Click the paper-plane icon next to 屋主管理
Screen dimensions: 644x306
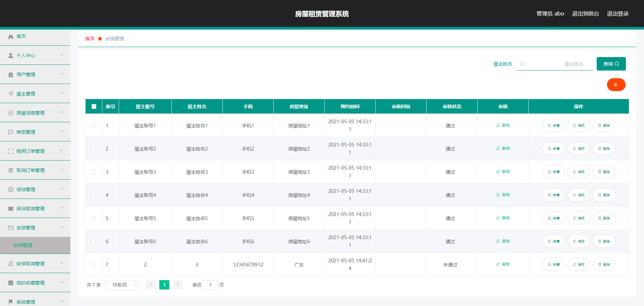click(x=11, y=94)
